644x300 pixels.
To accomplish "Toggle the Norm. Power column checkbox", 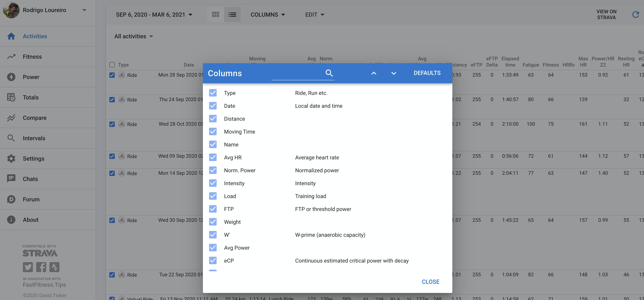I will point(213,170).
